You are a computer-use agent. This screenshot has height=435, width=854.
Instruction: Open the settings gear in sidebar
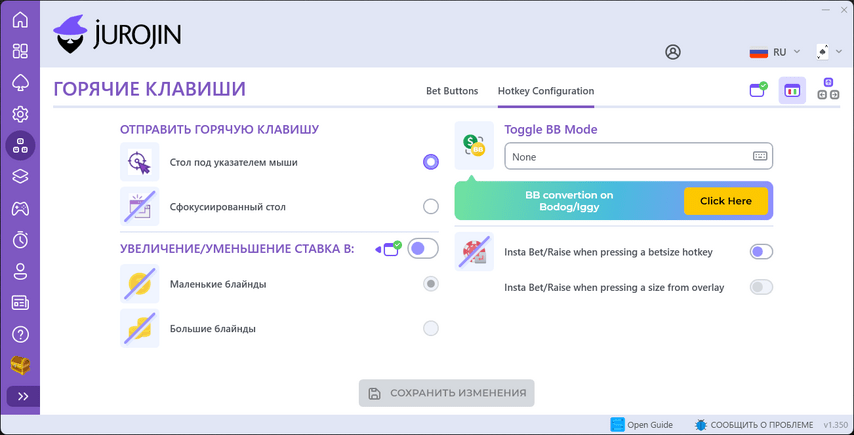coord(20,114)
